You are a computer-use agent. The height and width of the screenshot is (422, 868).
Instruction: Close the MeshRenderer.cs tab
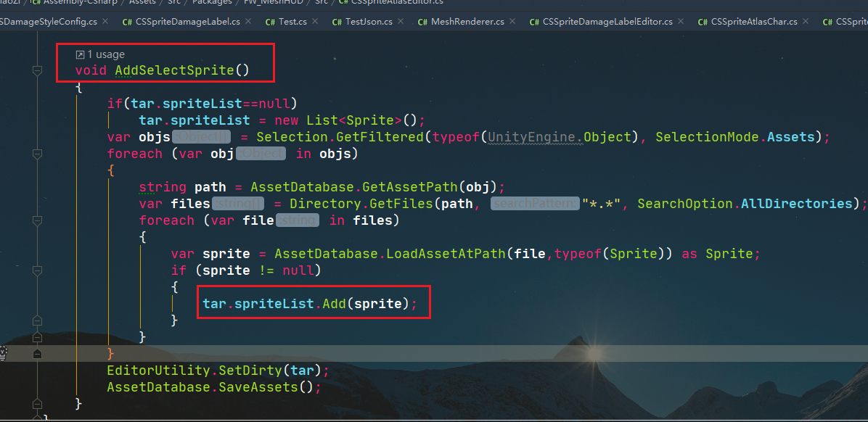(x=512, y=22)
